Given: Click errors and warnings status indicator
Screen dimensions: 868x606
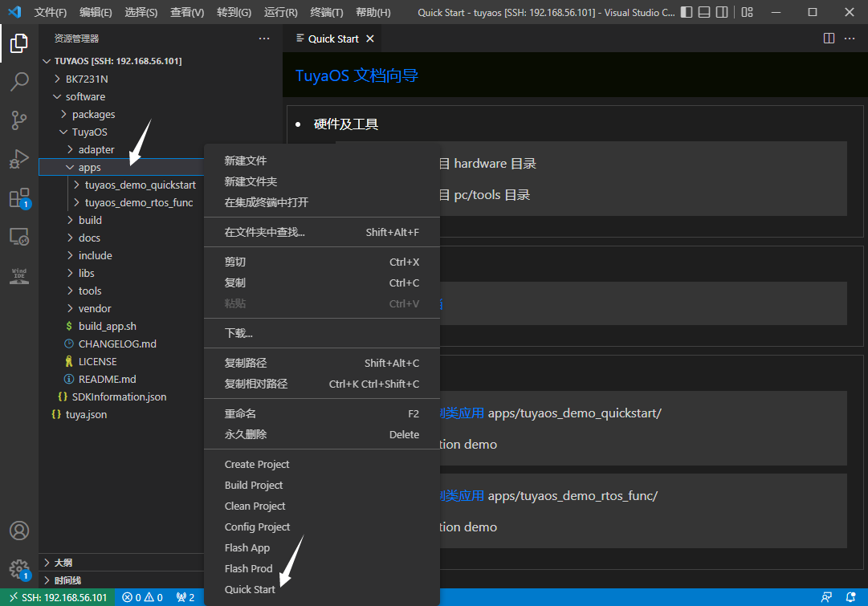Looking at the screenshot, I should point(142,597).
